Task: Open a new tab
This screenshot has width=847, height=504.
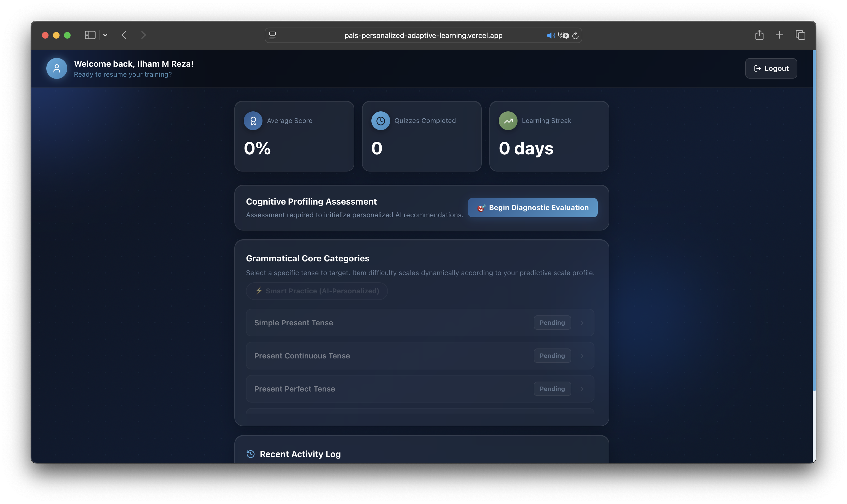Action: (779, 35)
